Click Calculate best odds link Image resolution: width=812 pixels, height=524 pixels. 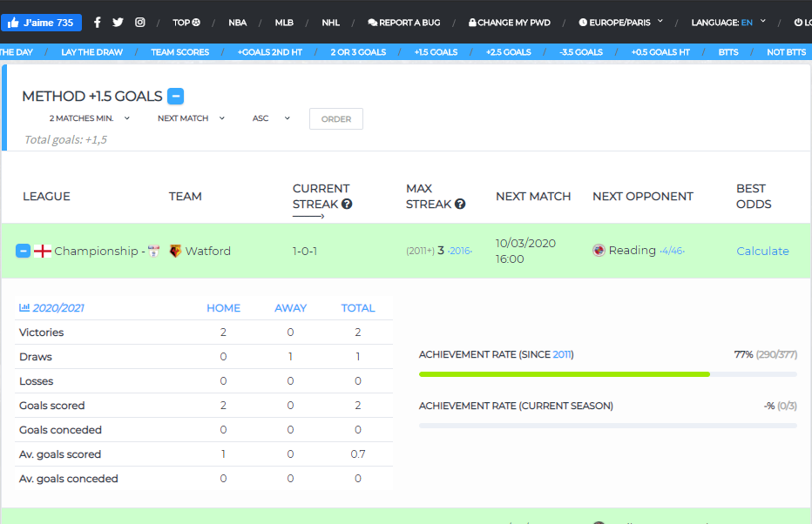click(x=763, y=251)
